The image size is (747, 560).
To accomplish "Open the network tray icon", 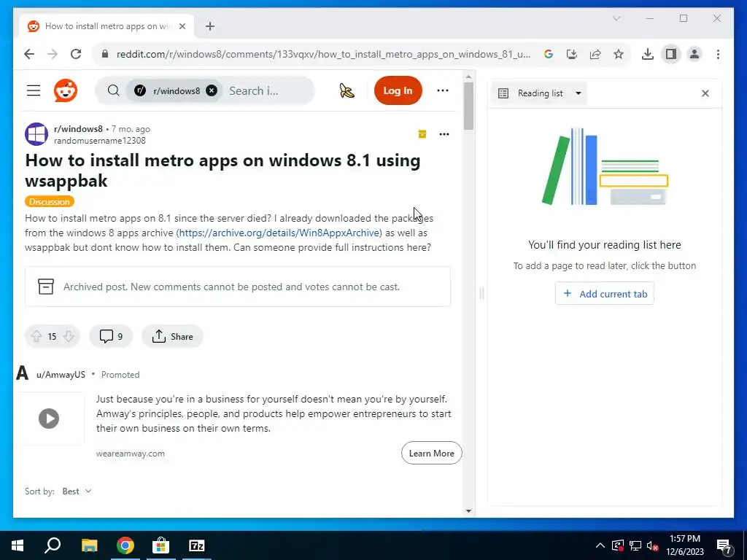I will point(635,545).
